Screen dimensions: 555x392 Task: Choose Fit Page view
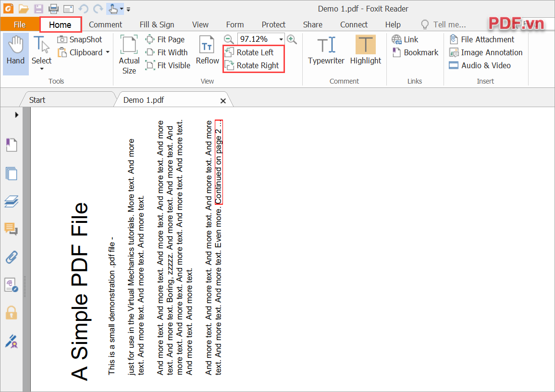tap(165, 39)
